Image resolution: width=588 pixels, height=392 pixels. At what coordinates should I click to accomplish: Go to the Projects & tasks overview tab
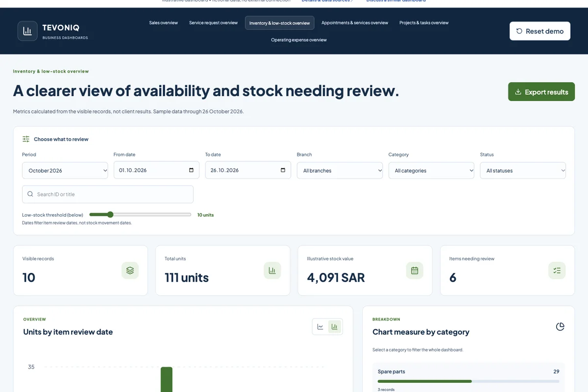pos(424,23)
